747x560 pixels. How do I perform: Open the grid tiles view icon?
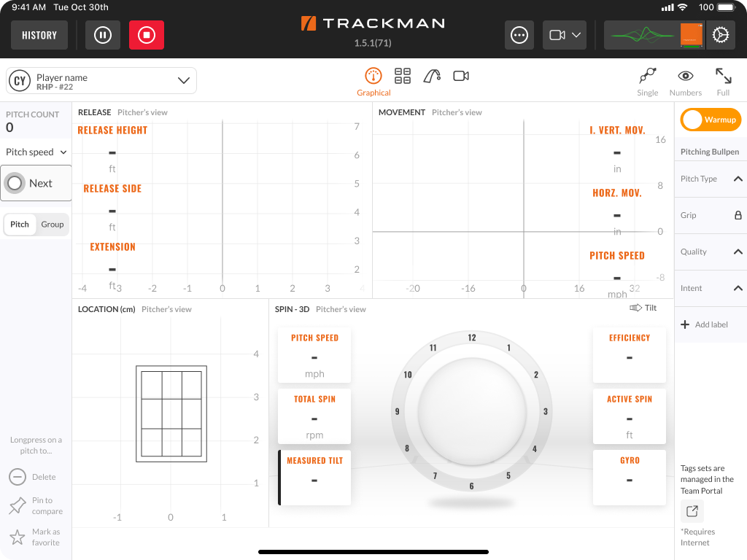(403, 76)
